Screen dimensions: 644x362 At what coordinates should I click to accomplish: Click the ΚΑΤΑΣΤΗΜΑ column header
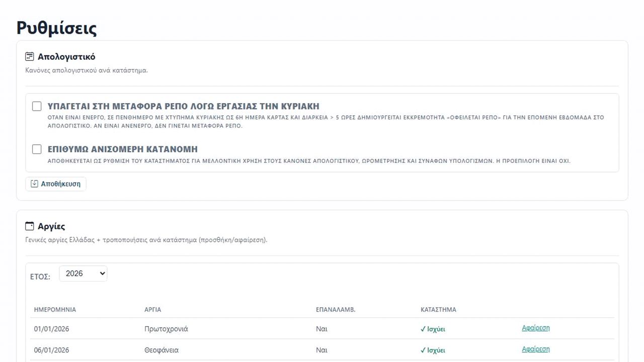(438, 310)
